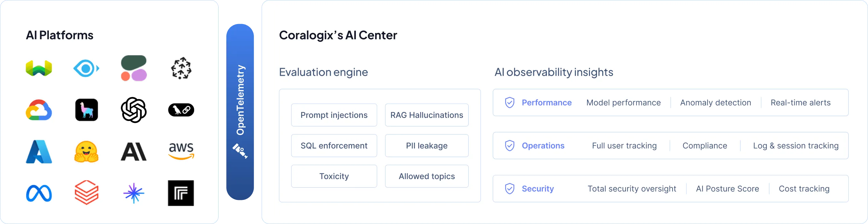Click the Anthropic logo
Viewport: 868px width, 224px height.
coord(134,152)
